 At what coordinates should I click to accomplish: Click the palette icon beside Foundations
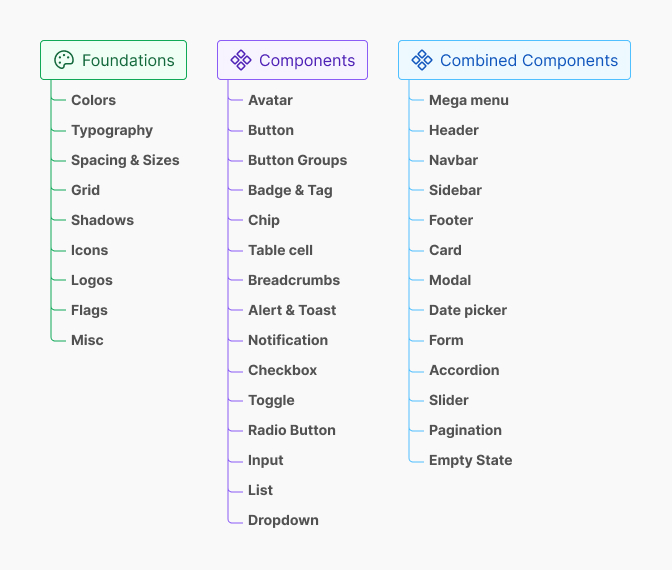pos(64,60)
